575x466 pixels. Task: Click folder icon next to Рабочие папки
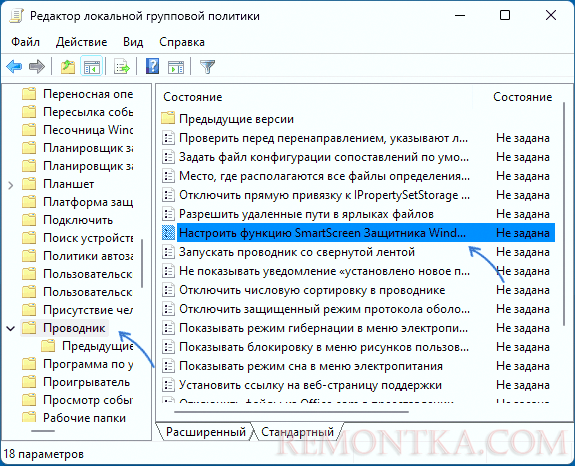[29, 418]
